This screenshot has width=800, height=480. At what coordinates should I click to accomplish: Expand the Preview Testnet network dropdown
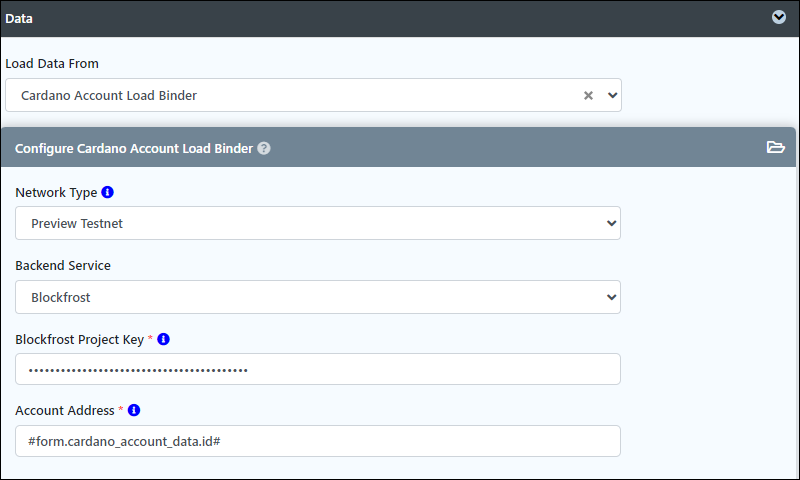pos(318,223)
